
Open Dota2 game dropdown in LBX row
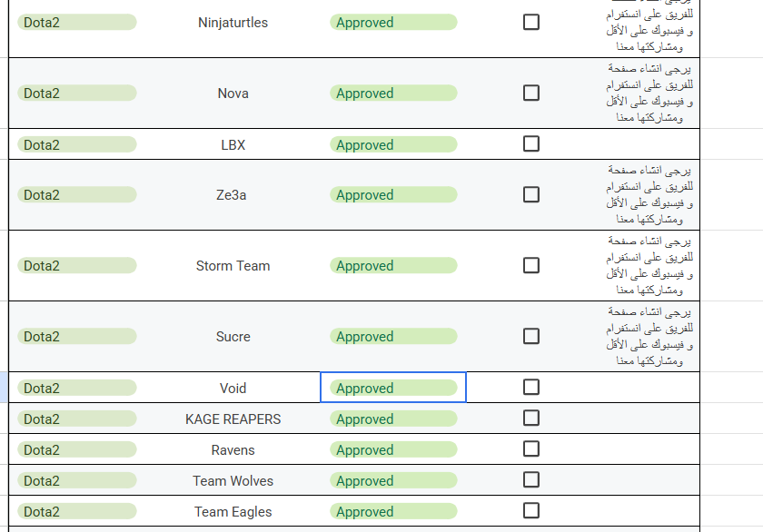click(x=76, y=145)
